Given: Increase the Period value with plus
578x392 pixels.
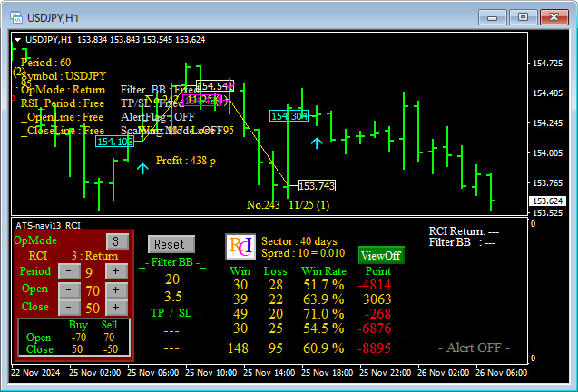Looking at the screenshot, I should click(x=116, y=271).
